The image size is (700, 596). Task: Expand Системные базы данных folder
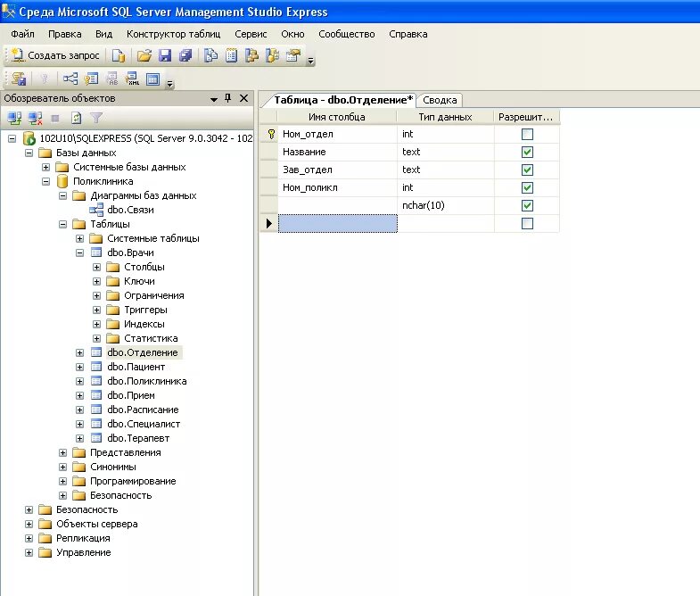pyautogui.click(x=46, y=167)
